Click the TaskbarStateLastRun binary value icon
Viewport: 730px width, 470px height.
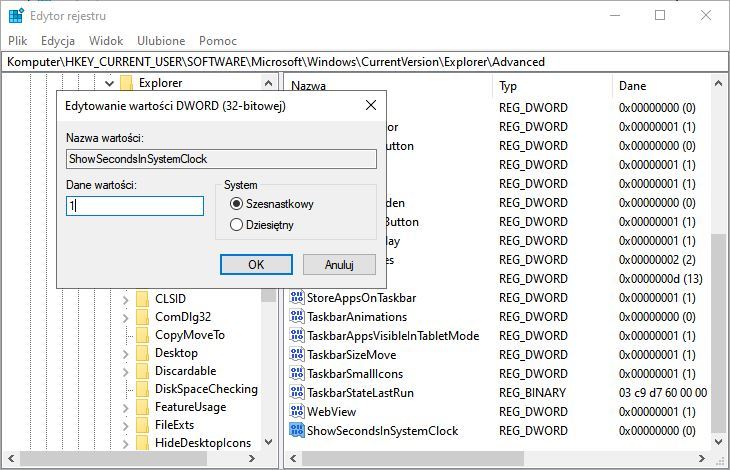[296, 393]
